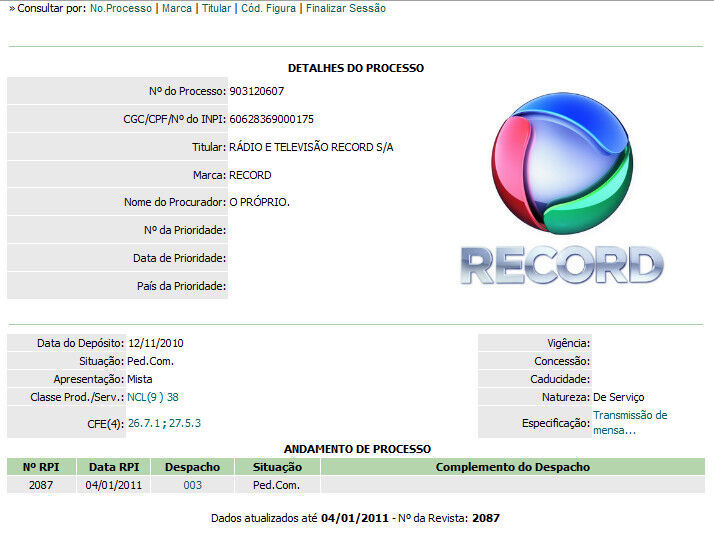The height and width of the screenshot is (538, 714).
Task: Select procurador value O PRÓPRIO.
Action: tap(259, 202)
